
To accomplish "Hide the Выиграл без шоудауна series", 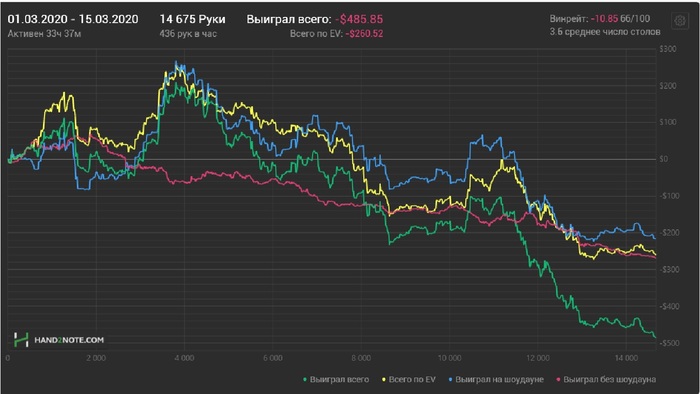I will (609, 379).
